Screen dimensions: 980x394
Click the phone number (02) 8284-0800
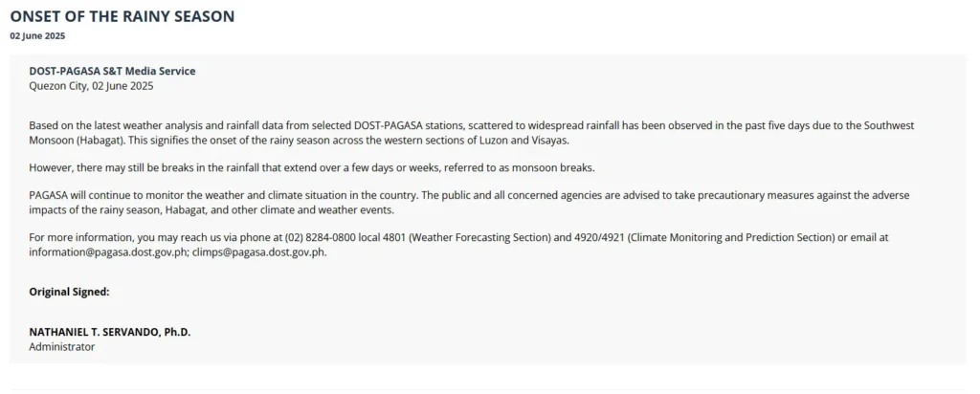[x=320, y=238]
